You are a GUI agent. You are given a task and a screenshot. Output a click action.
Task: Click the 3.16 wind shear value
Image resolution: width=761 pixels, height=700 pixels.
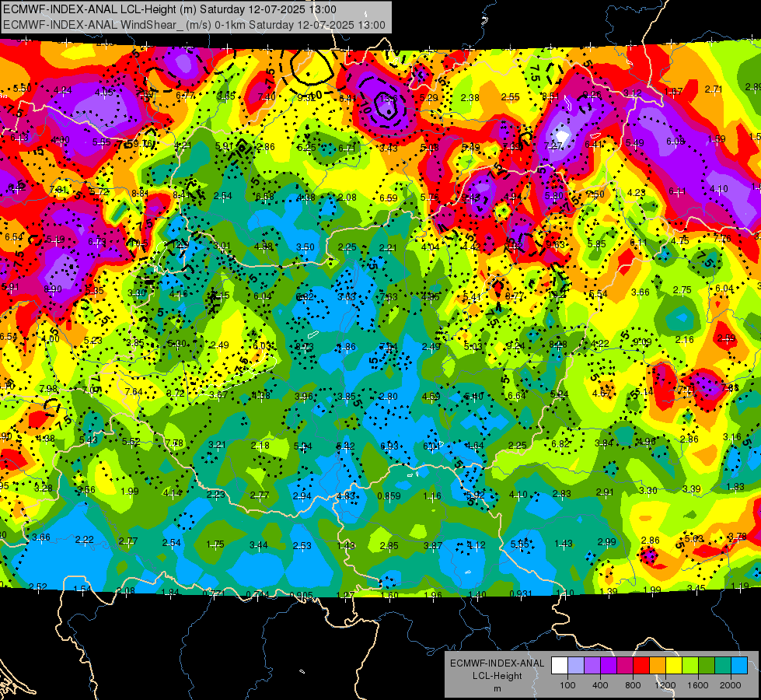732,437
